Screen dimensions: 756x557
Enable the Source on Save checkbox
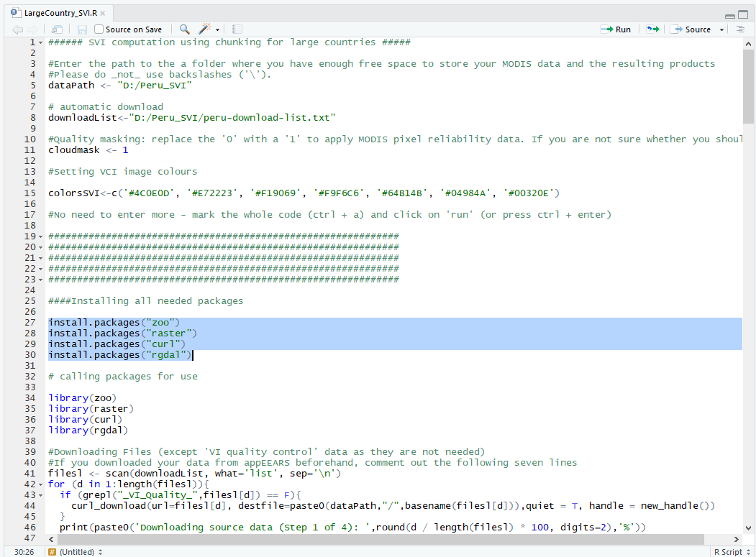99,29
